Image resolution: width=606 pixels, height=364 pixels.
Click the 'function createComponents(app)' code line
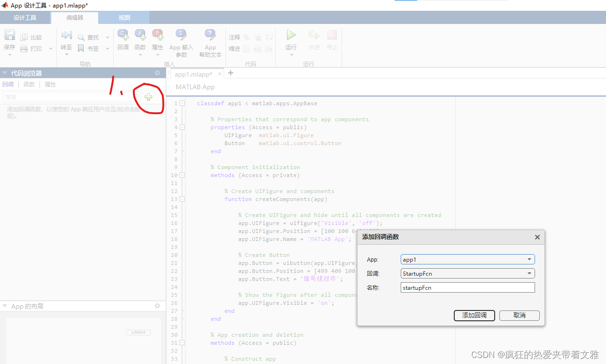pos(276,199)
